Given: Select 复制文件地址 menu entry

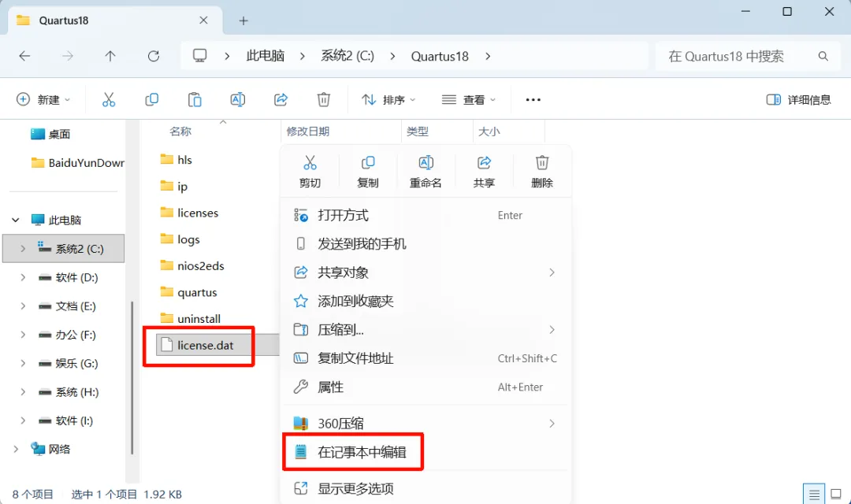Looking at the screenshot, I should pos(426,358).
